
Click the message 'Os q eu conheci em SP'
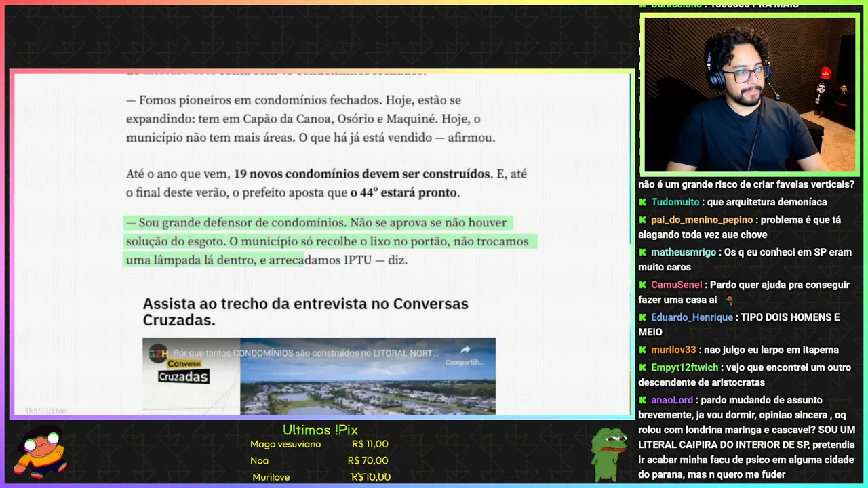click(745, 260)
